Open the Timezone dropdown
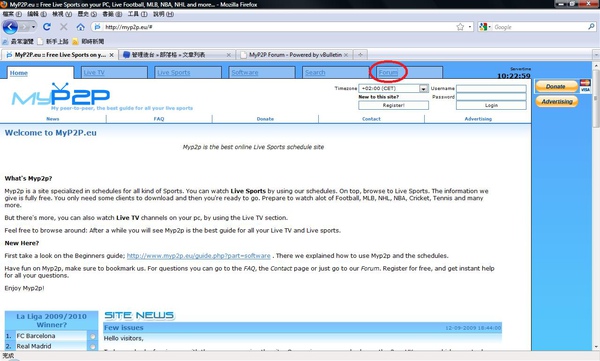Image resolution: width=600 pixels, height=361 pixels. (393, 88)
